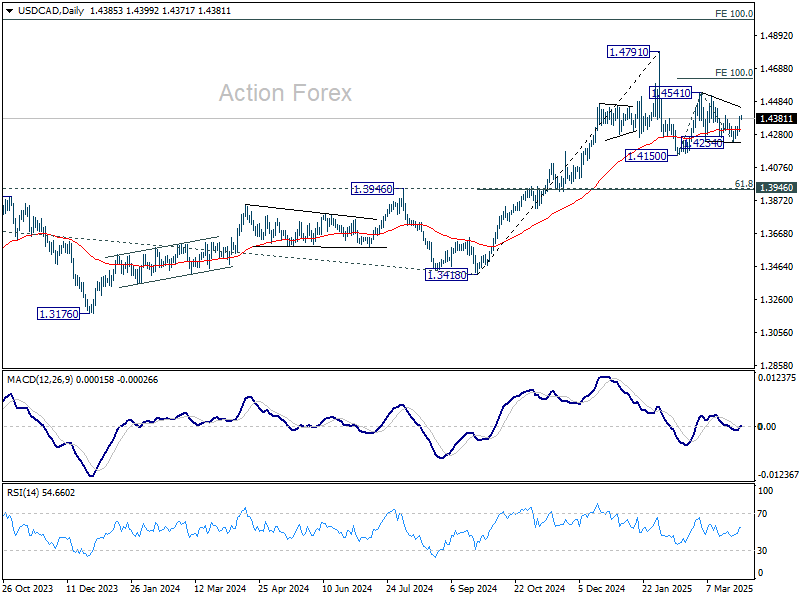800x600 pixels.
Task: Click the 1.48920 price axis label
Action: (776, 36)
